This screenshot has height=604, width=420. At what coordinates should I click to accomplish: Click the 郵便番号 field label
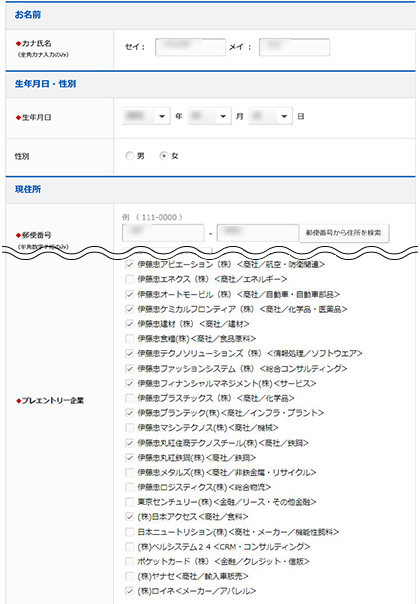37,235
